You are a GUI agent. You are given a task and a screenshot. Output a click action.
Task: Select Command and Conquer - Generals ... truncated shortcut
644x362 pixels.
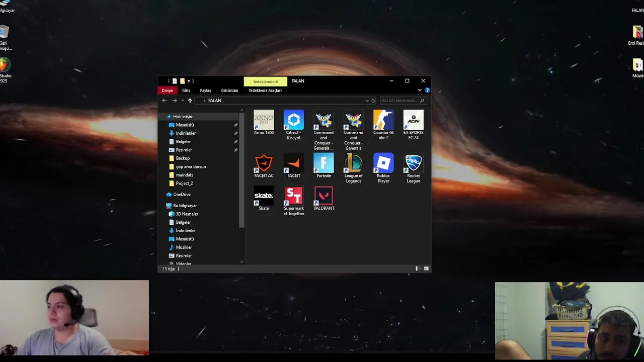pos(324,130)
